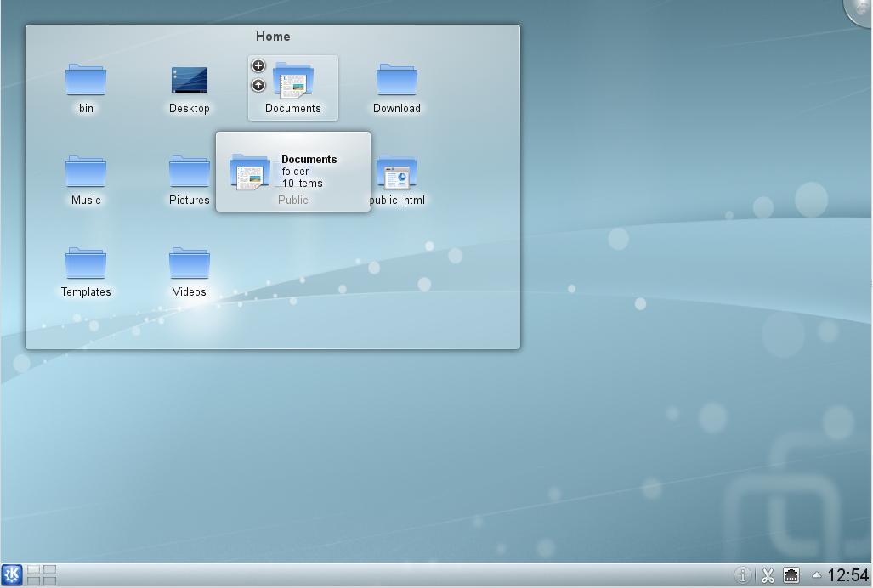Click the 12:54 panel clock

pos(848,575)
